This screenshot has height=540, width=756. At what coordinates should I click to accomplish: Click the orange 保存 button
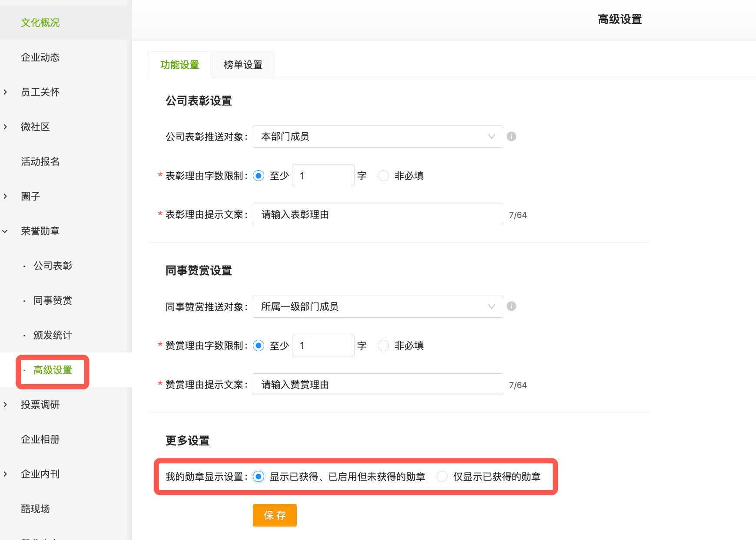[275, 515]
